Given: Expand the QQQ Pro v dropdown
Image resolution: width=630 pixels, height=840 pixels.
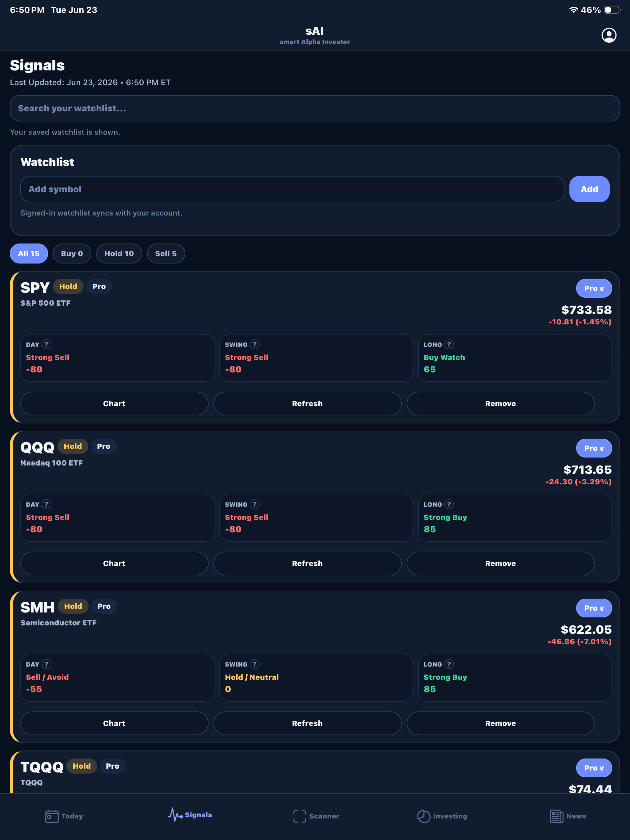Looking at the screenshot, I should [x=593, y=448].
